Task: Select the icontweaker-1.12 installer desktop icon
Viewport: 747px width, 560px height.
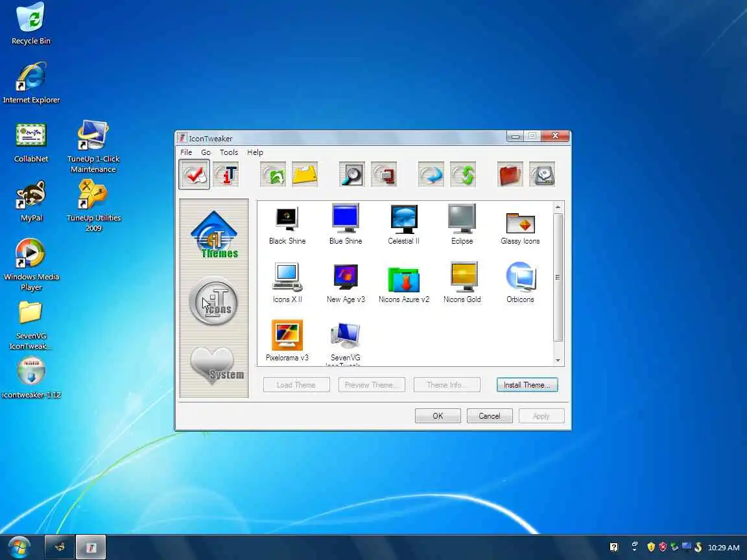Action: pos(31,377)
